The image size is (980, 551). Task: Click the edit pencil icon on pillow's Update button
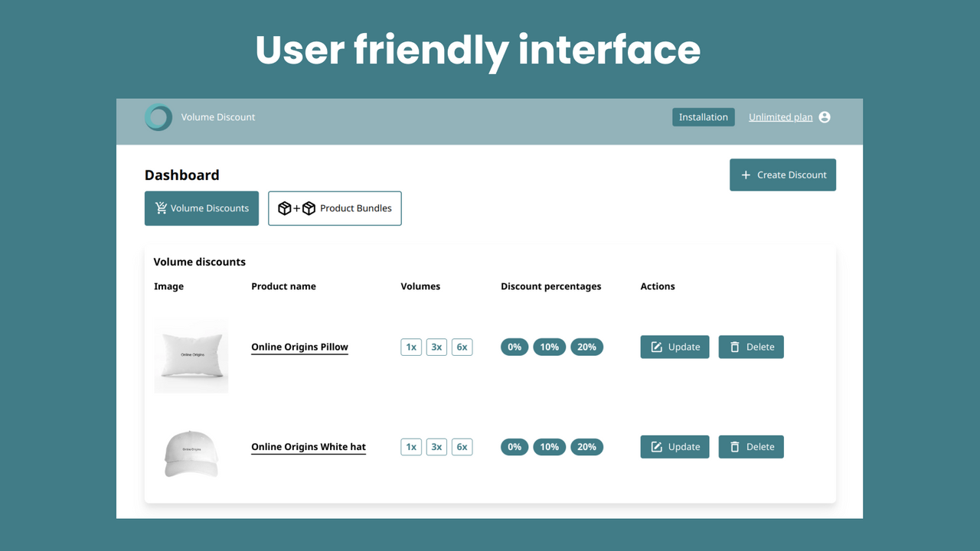click(655, 347)
